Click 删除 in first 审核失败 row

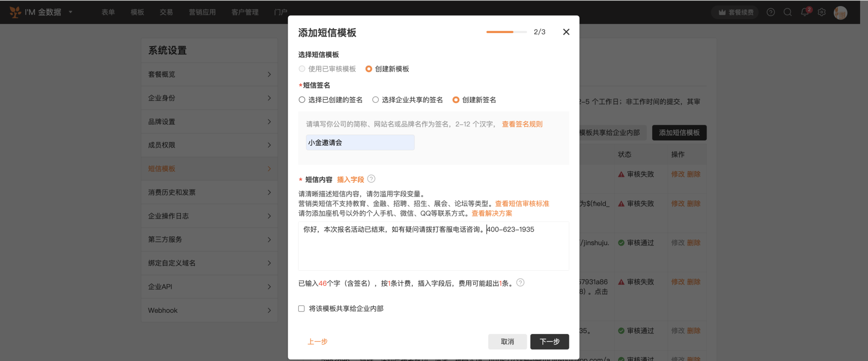click(x=694, y=174)
